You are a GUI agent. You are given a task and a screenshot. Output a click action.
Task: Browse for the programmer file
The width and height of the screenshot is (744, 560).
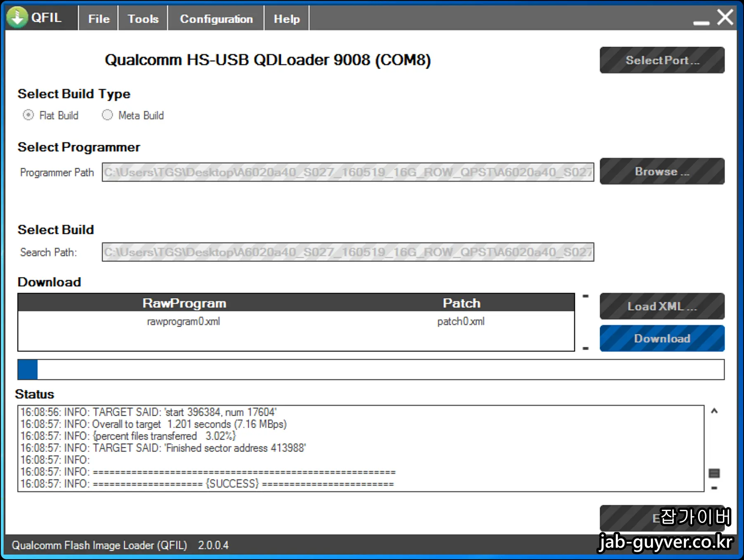[662, 171]
